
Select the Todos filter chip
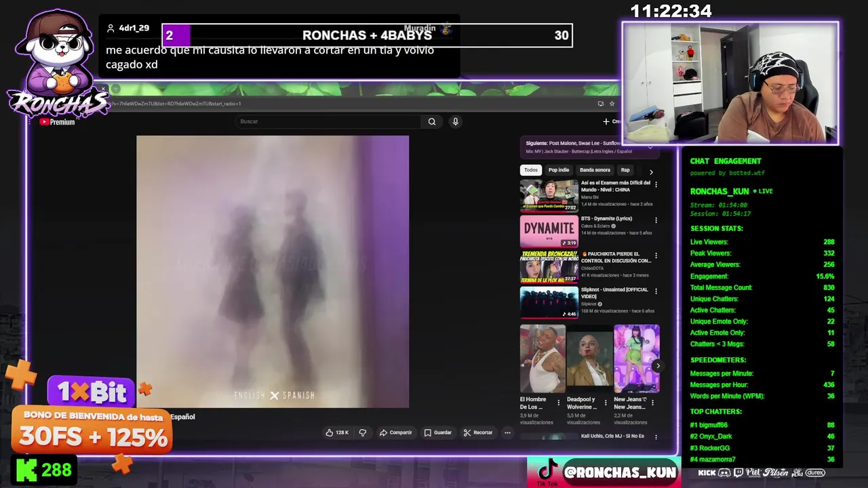tap(531, 170)
